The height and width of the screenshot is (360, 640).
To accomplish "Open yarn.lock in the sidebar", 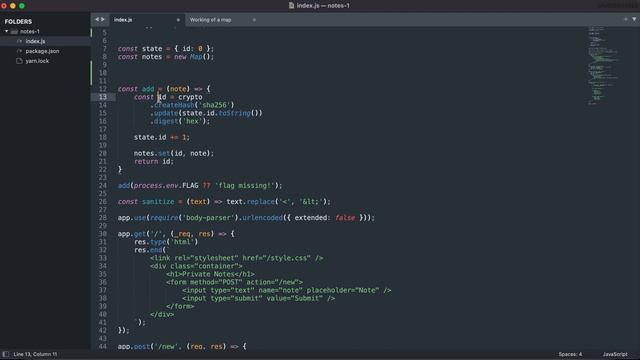I will 37,61.
